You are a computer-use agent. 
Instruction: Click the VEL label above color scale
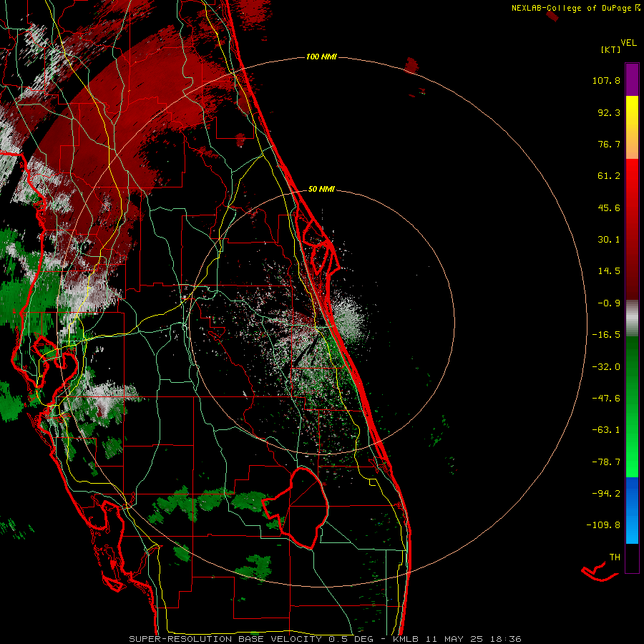[628, 43]
